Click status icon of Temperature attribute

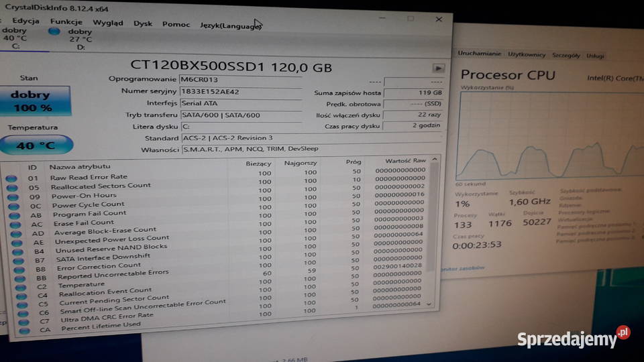click(x=21, y=288)
